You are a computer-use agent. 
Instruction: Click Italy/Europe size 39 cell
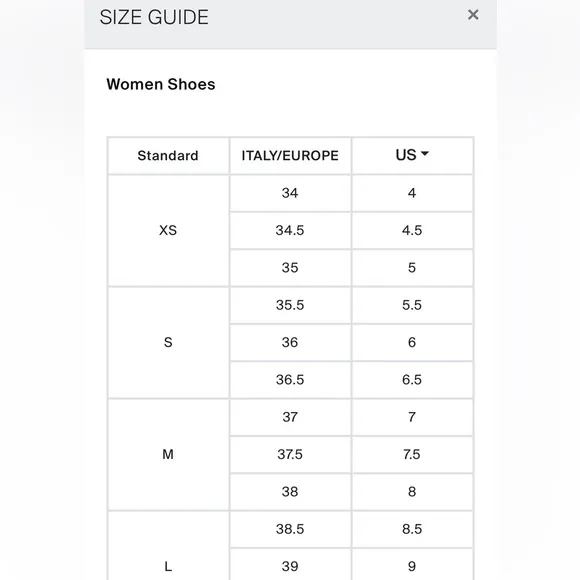pyautogui.click(x=290, y=565)
